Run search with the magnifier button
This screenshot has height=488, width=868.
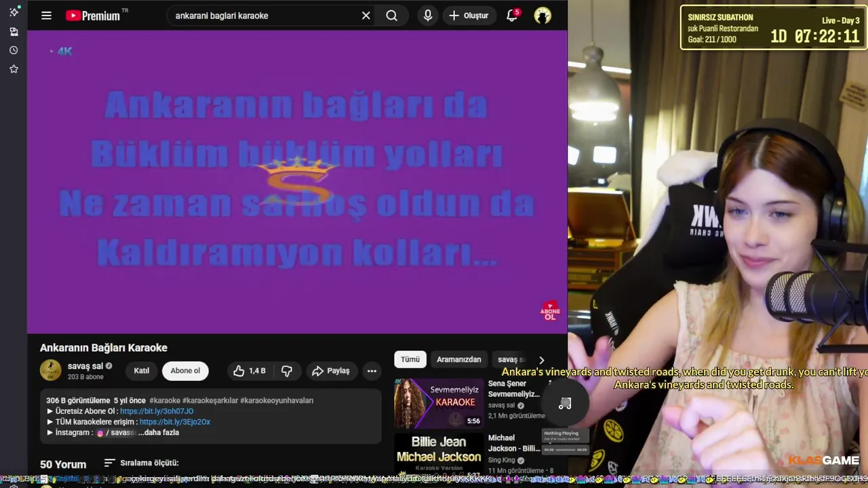point(392,16)
